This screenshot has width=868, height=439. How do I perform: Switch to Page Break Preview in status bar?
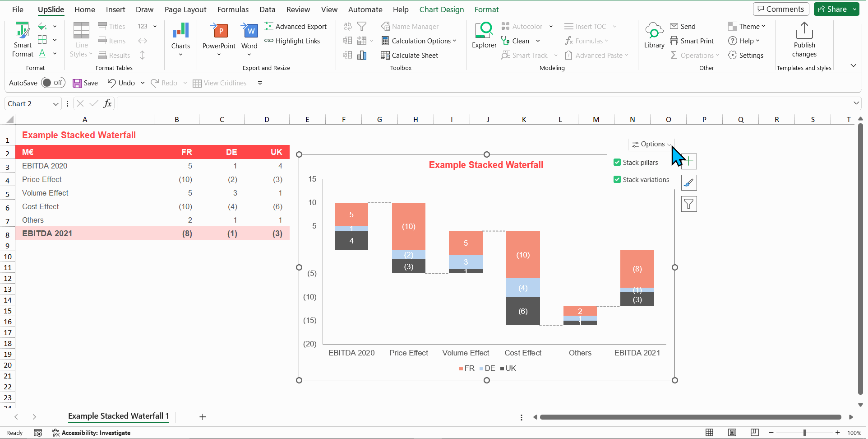coord(754,433)
